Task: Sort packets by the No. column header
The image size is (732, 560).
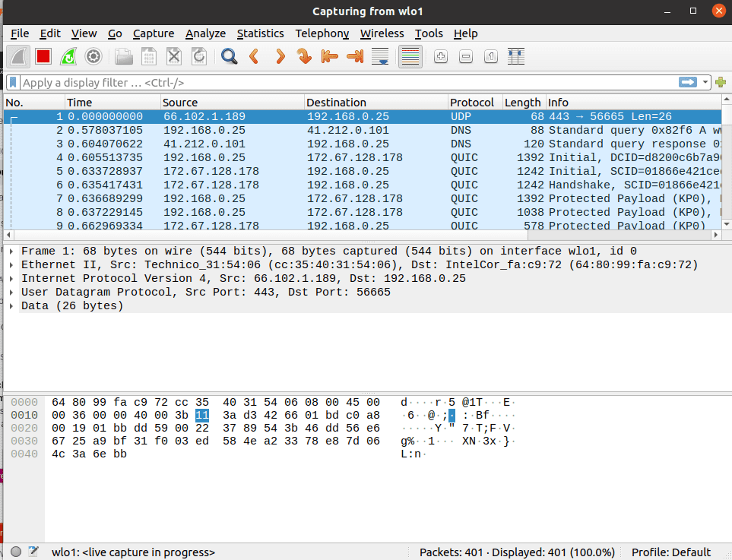Action: coord(34,103)
